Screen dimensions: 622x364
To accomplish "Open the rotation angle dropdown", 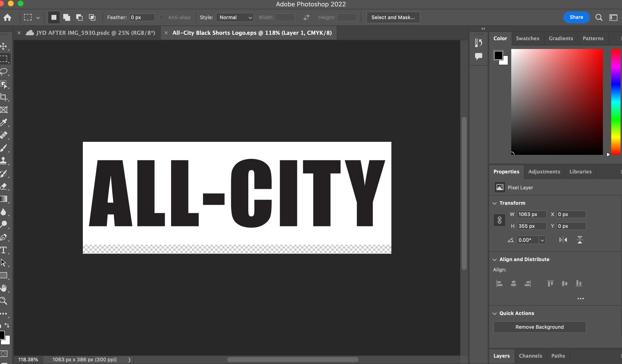I will click(542, 240).
